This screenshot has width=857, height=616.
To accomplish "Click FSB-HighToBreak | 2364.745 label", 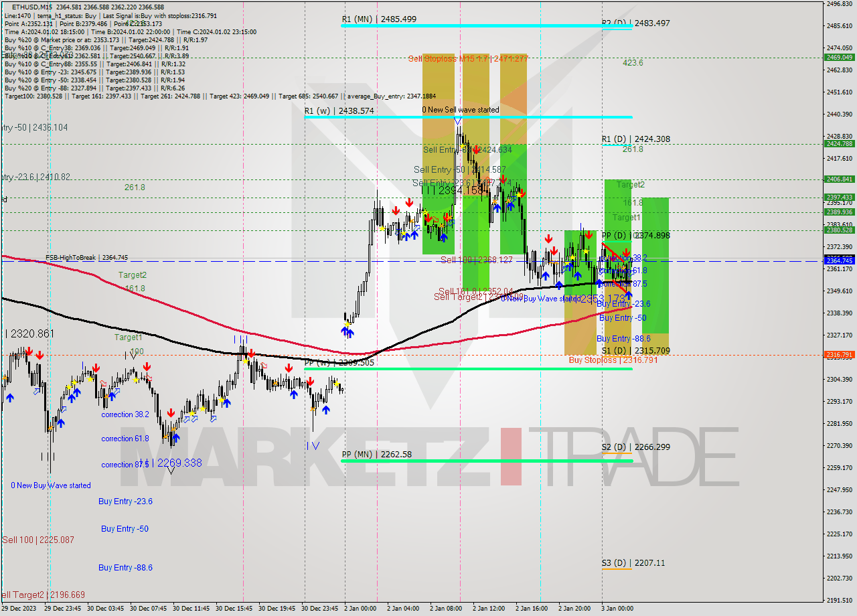I will 86,257.
